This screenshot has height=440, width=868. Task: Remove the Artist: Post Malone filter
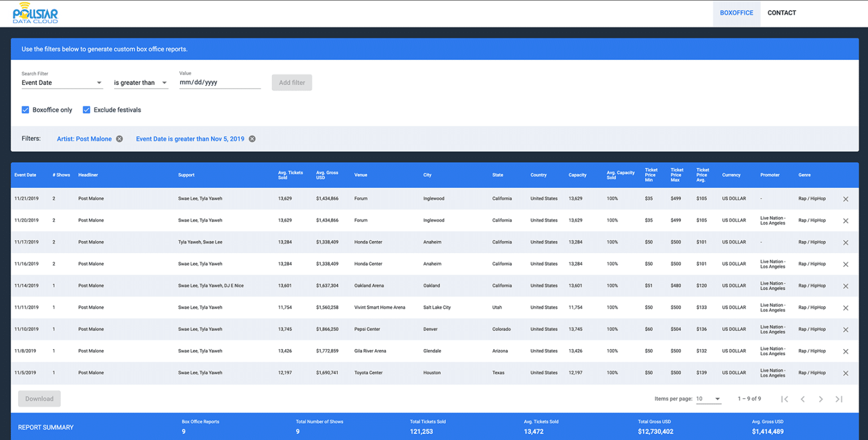click(119, 139)
